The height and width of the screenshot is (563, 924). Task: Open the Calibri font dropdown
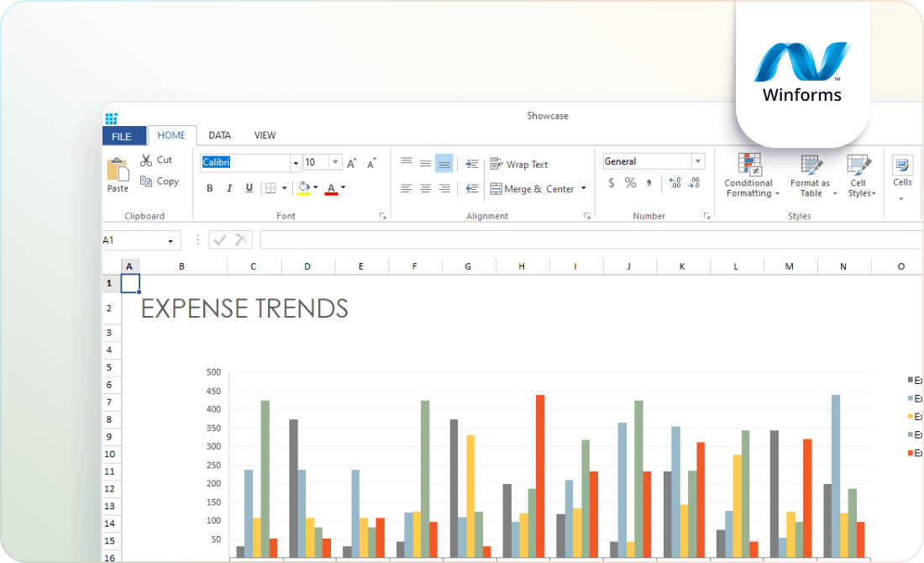click(296, 162)
